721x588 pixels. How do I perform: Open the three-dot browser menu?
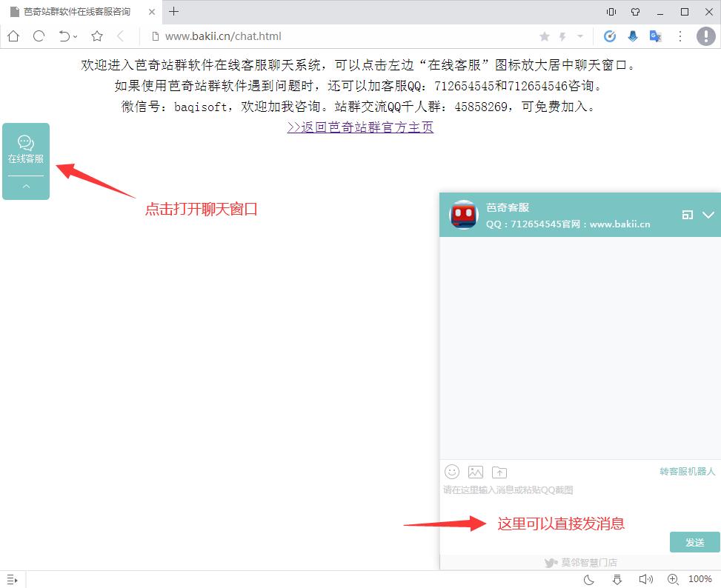pos(680,36)
